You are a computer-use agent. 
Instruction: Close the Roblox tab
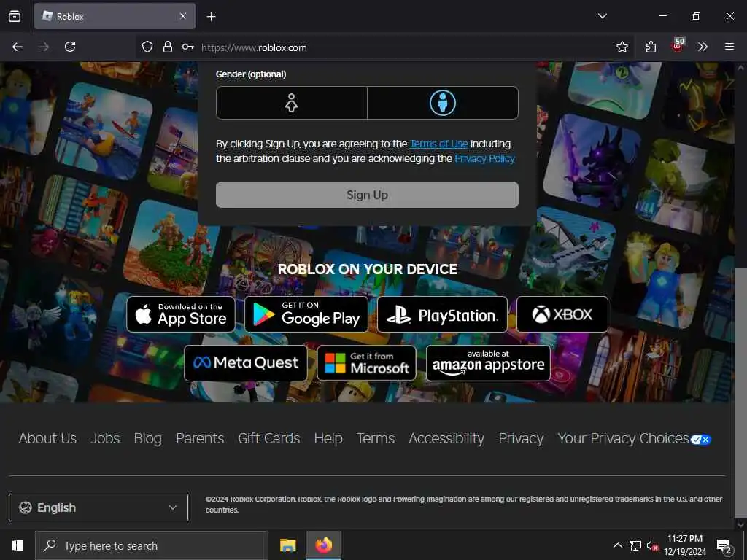[x=183, y=16]
